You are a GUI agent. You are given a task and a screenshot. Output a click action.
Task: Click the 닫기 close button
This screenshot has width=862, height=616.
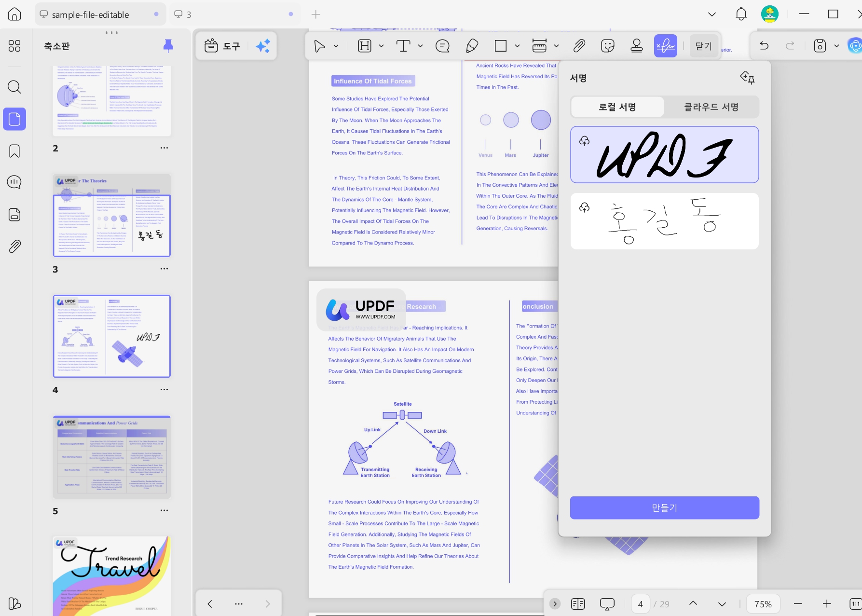click(704, 46)
